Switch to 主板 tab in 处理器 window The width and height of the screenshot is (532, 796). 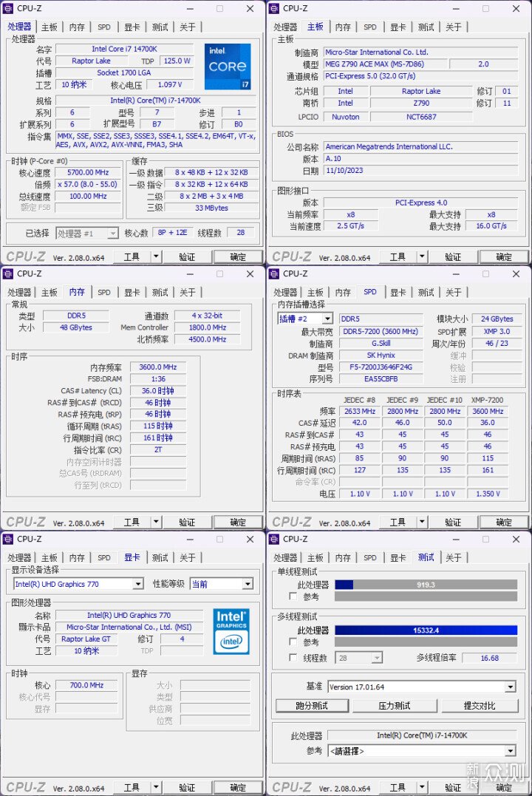pos(50,27)
